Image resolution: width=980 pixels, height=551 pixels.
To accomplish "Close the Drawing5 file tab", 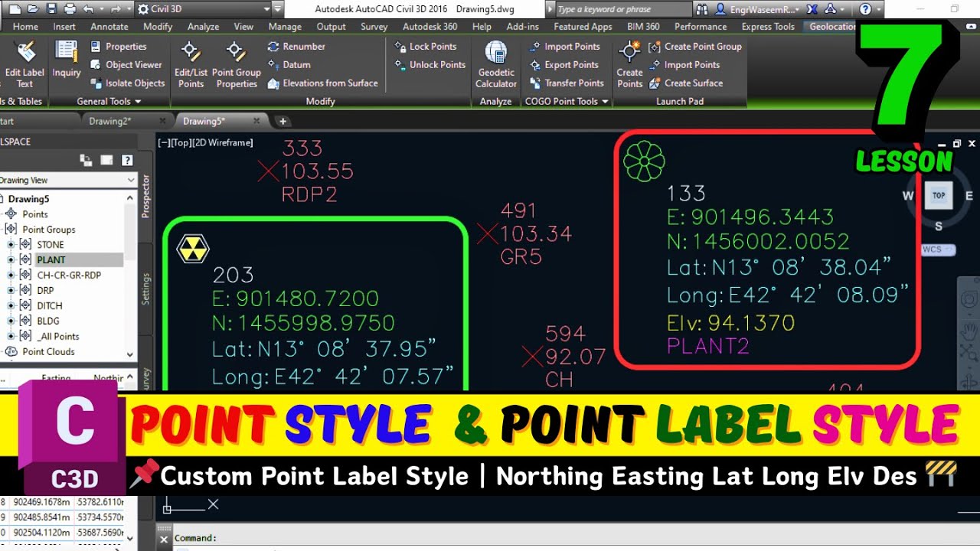I will pyautogui.click(x=257, y=121).
